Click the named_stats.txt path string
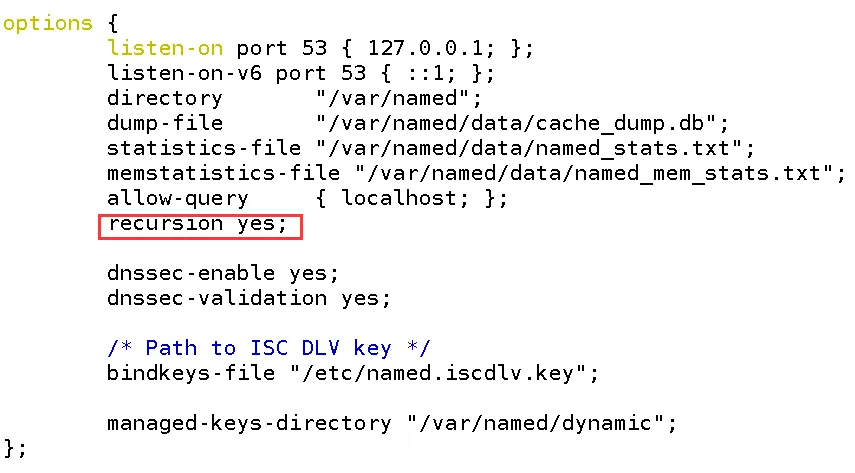 [x=528, y=148]
